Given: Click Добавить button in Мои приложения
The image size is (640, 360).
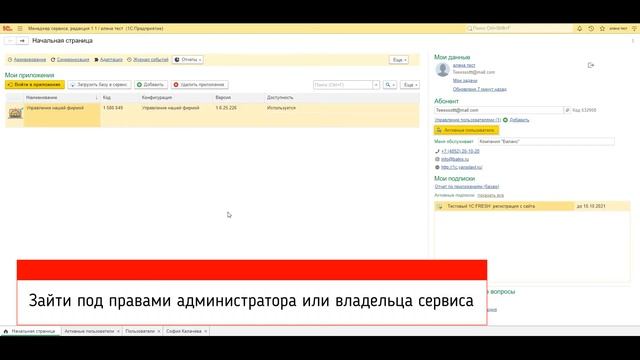Looking at the screenshot, I should (x=151, y=84).
